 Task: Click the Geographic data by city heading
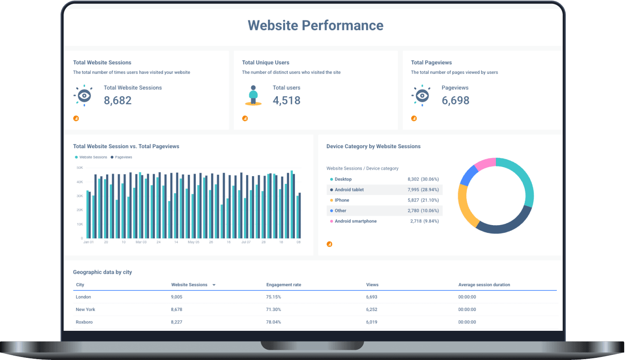103,272
